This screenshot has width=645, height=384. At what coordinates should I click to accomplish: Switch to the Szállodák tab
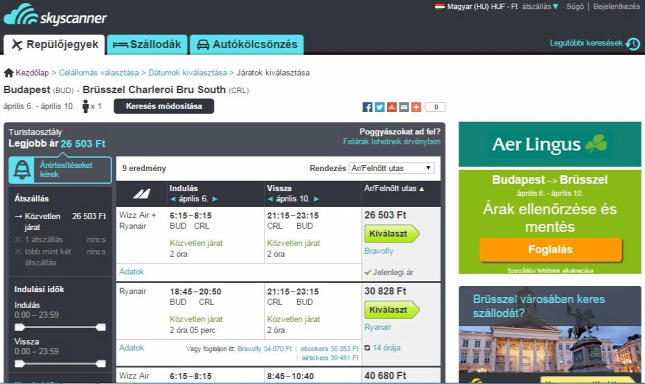click(x=147, y=44)
